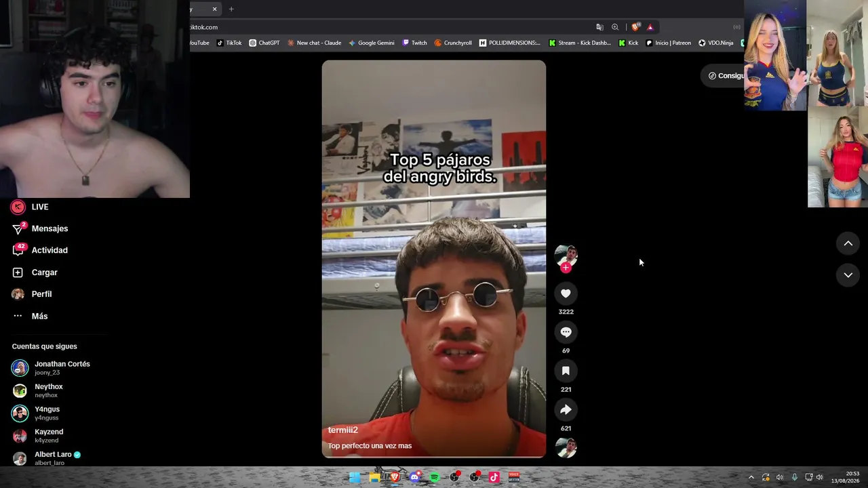
Task: Open Brave browser from the taskbar
Action: click(395, 477)
